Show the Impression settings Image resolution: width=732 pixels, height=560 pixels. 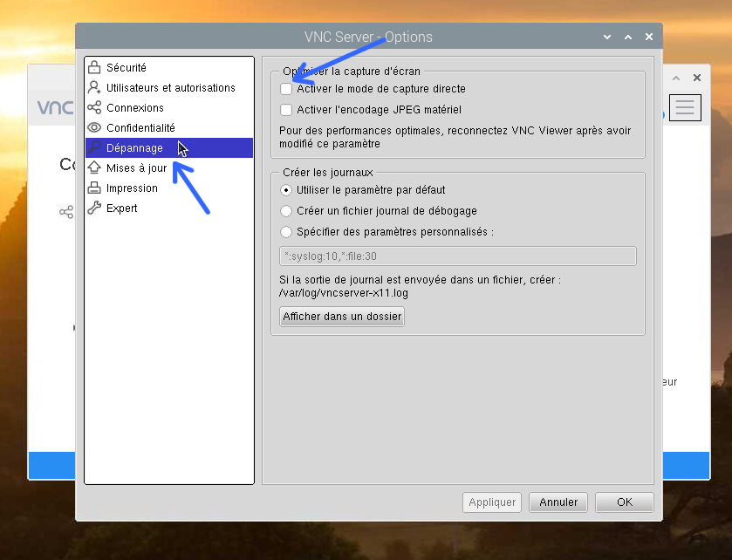click(169, 188)
